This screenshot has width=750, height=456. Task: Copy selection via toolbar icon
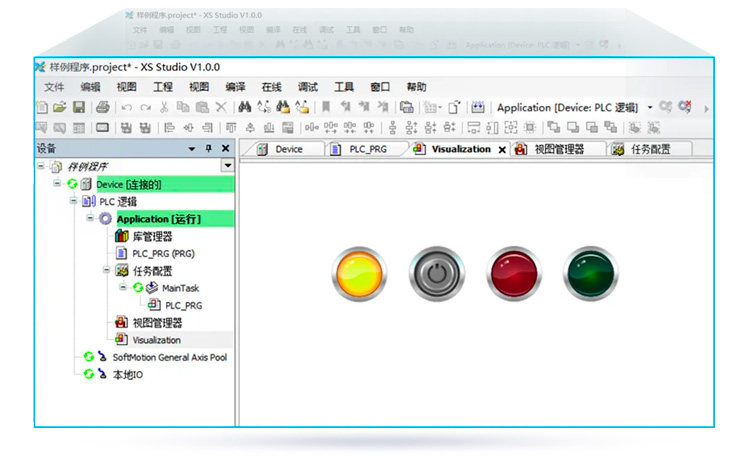(x=183, y=107)
